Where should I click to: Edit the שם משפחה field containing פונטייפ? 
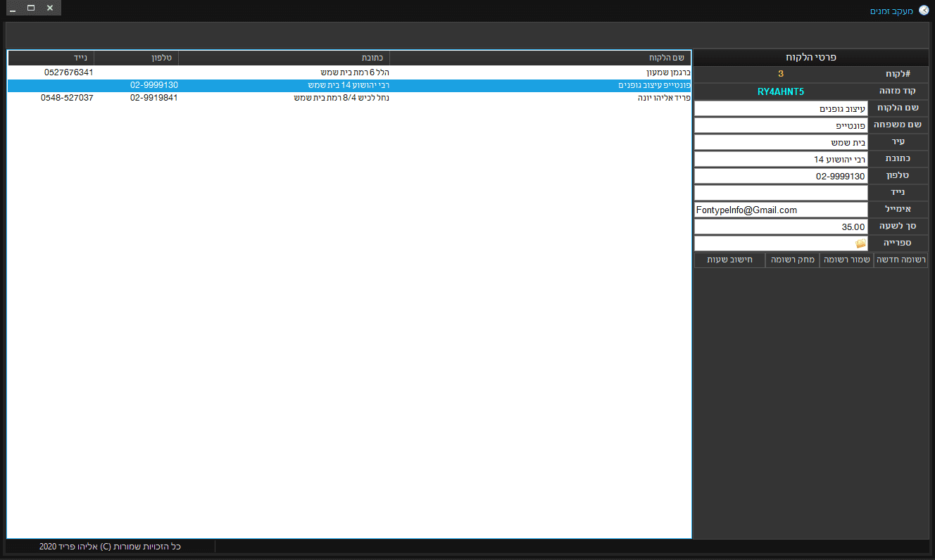point(781,126)
